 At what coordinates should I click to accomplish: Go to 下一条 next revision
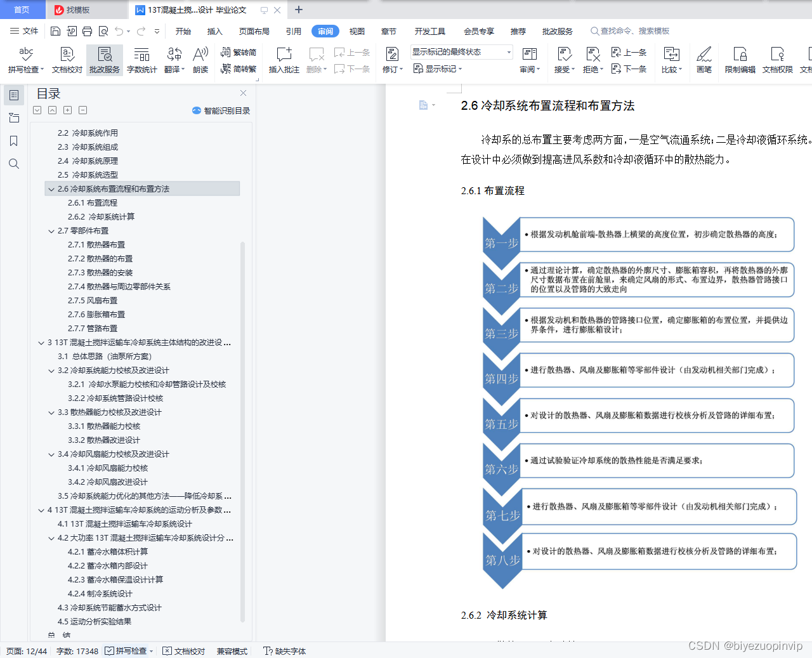tap(629, 69)
